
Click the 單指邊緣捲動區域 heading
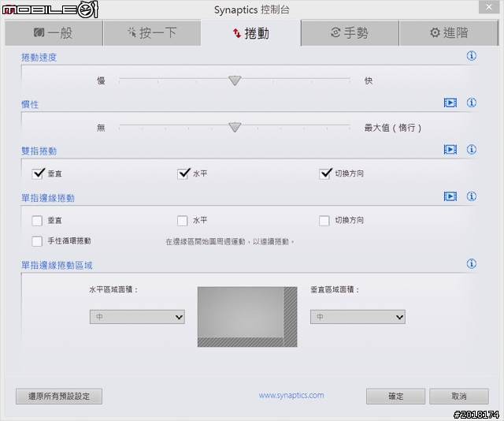point(57,266)
